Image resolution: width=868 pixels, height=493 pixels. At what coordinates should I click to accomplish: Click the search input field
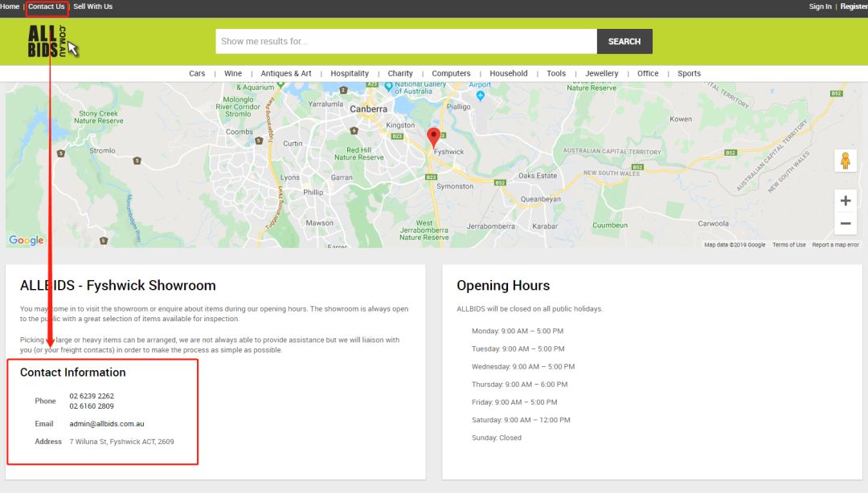pyautogui.click(x=407, y=42)
